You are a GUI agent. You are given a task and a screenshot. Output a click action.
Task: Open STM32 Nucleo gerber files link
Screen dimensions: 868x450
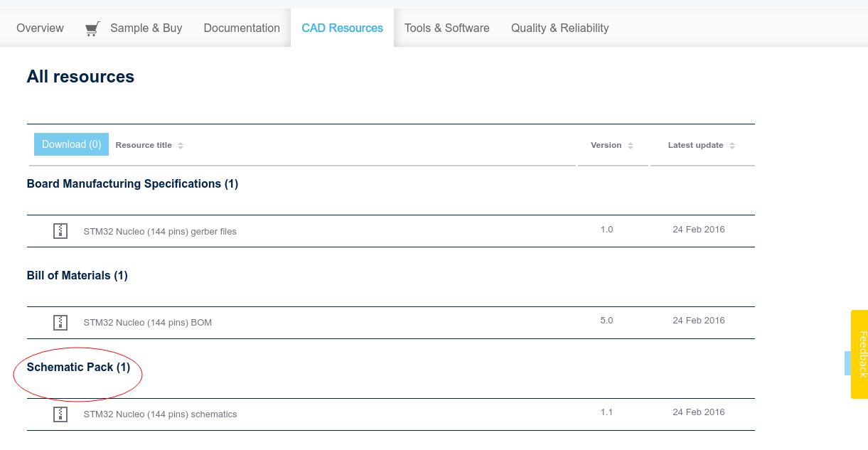click(x=160, y=232)
